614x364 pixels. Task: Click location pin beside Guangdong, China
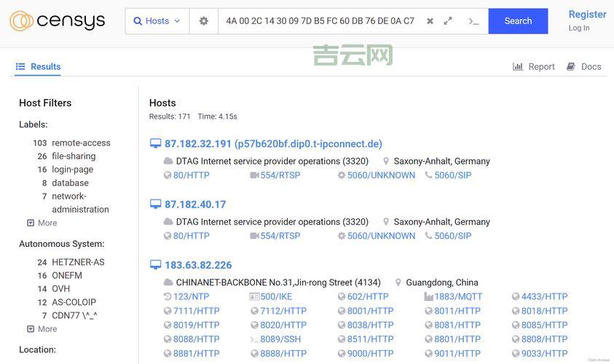point(398,282)
